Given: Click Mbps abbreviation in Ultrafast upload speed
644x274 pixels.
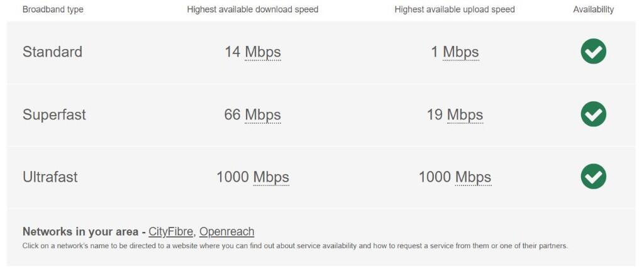Looking at the screenshot, I should tap(473, 177).
